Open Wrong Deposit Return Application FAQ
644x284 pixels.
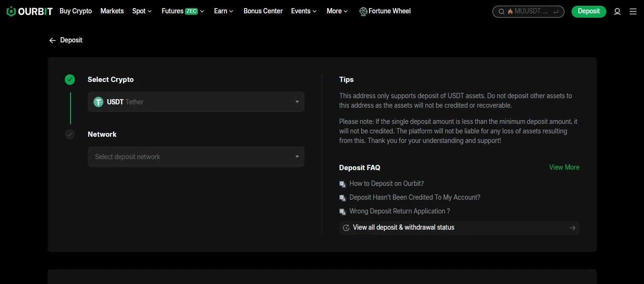(400, 211)
